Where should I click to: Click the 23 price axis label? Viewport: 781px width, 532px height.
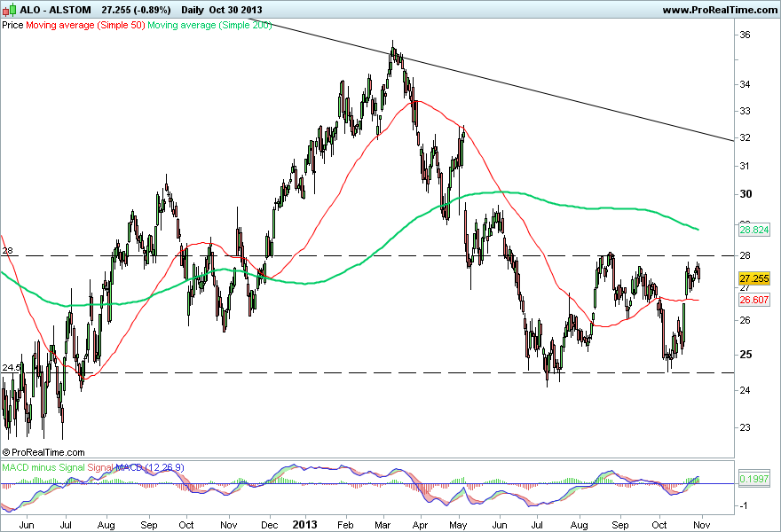pos(745,427)
